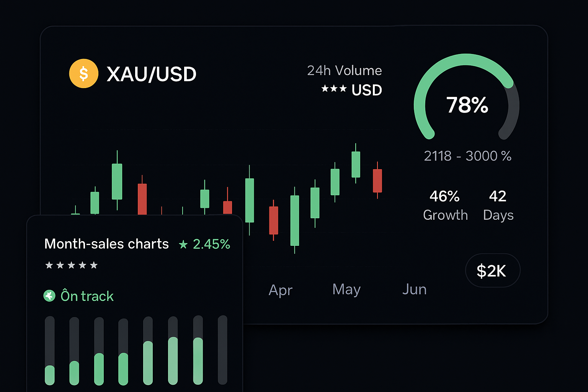Open the XAU/USD pair title
Screen dimensions: 588x392
point(152,74)
